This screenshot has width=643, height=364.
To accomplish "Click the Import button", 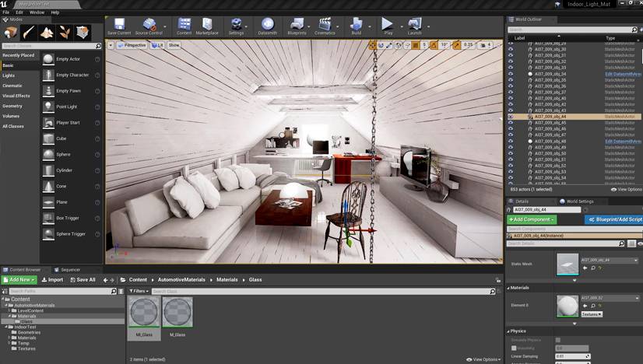I will tap(52, 279).
